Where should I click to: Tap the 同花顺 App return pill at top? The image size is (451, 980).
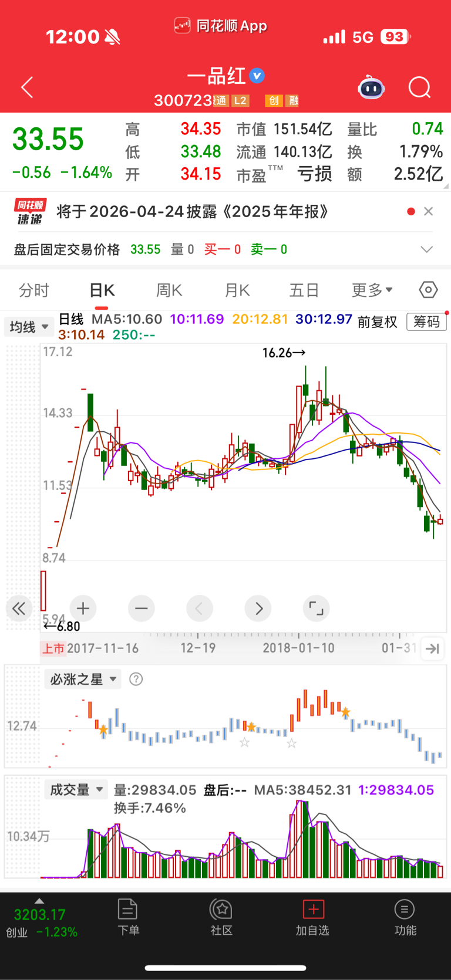coord(221,26)
